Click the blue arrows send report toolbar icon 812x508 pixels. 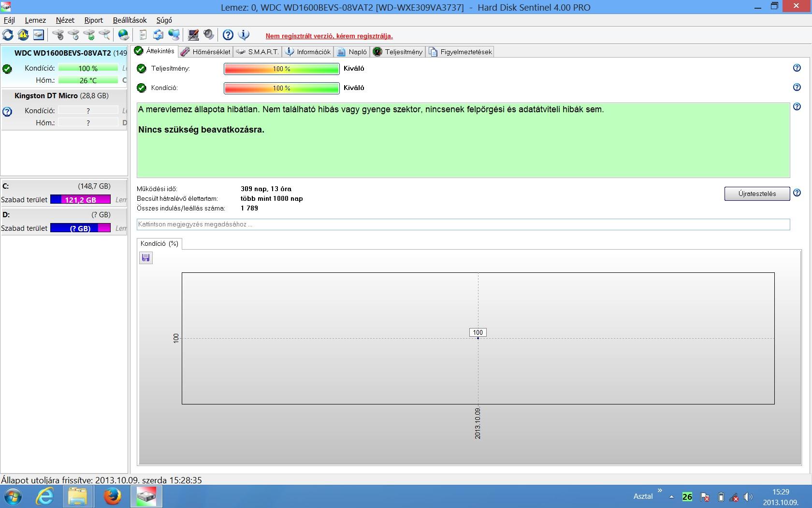click(158, 35)
